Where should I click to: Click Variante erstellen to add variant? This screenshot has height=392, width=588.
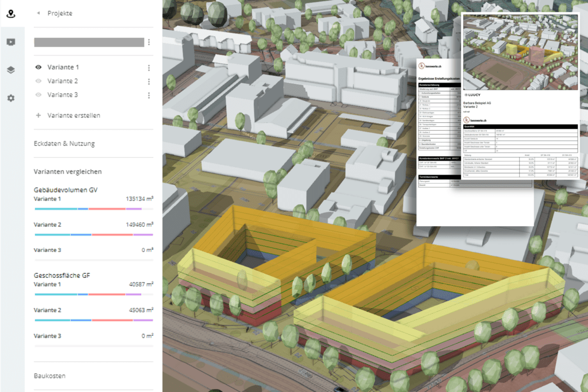point(73,115)
